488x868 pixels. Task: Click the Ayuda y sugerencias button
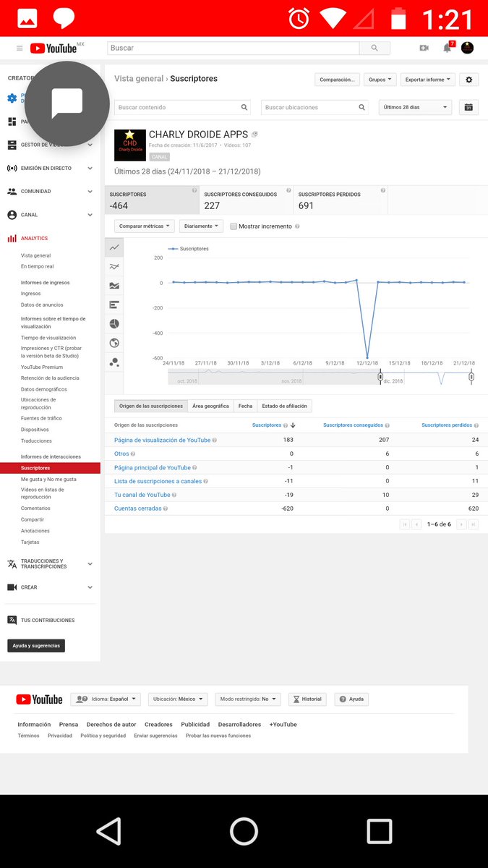(36, 645)
